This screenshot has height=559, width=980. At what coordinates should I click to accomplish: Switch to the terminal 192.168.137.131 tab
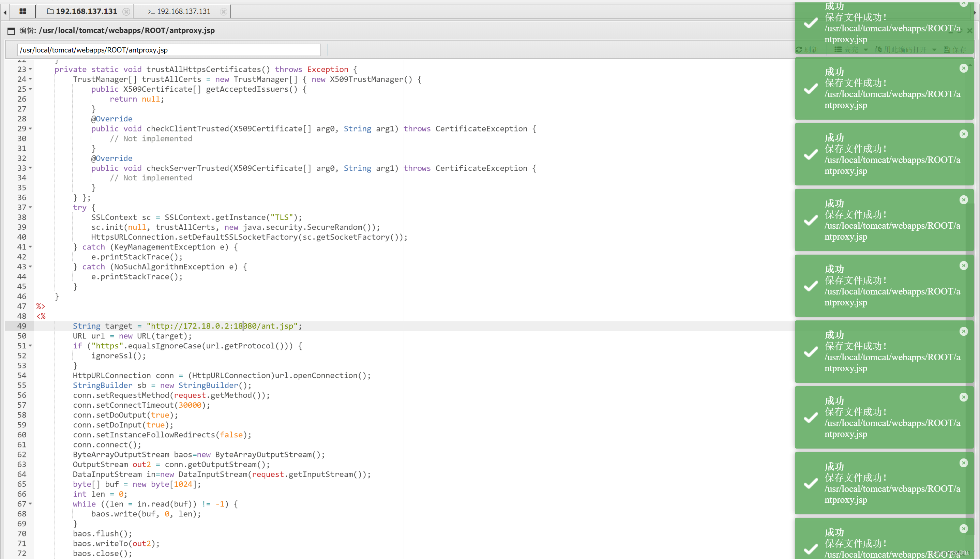179,12
